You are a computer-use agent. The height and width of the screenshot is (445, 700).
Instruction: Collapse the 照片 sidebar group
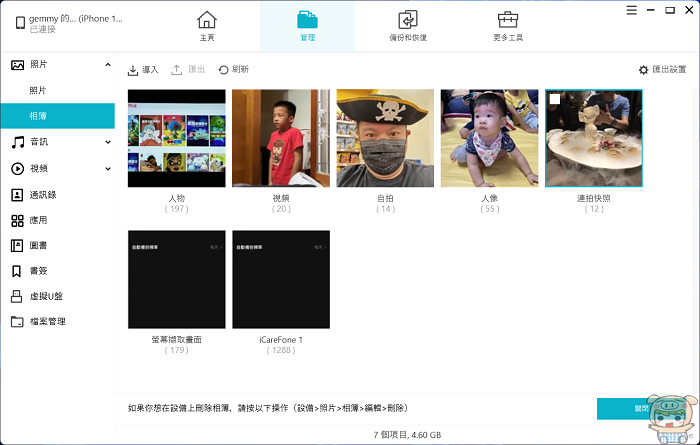[x=108, y=65]
